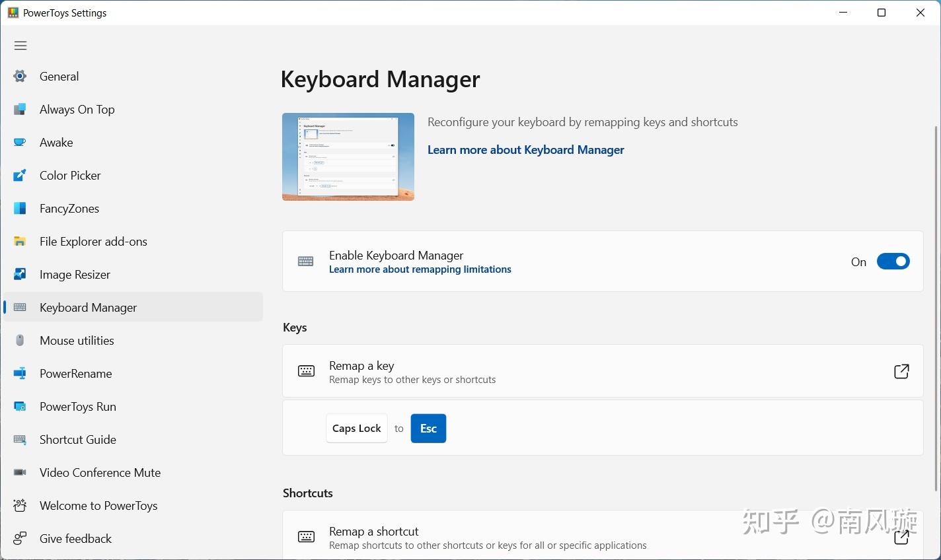Click the PowerRename sidebar icon
The width and height of the screenshot is (941, 560).
[20, 374]
